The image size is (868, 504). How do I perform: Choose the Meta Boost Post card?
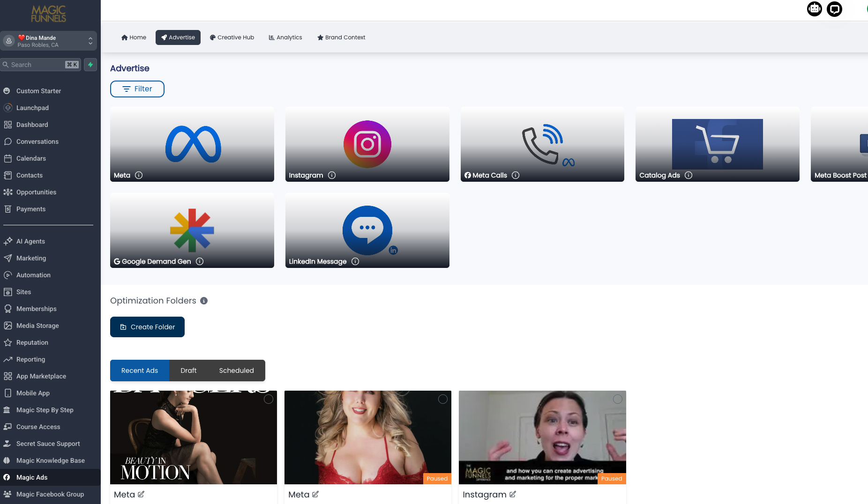point(839,144)
